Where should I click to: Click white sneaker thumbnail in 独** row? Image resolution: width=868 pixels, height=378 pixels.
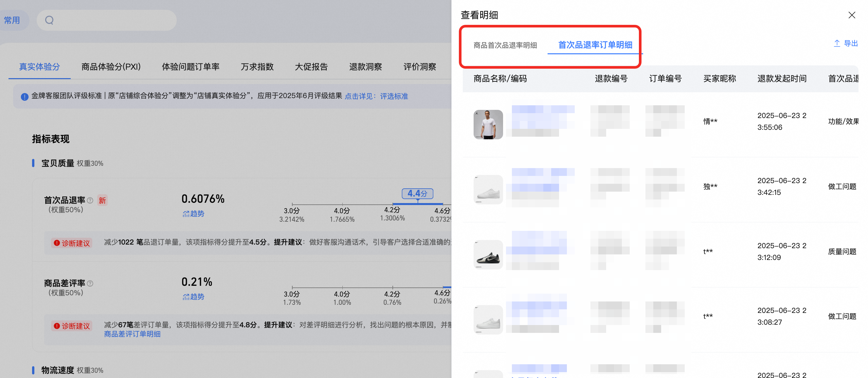(x=488, y=189)
